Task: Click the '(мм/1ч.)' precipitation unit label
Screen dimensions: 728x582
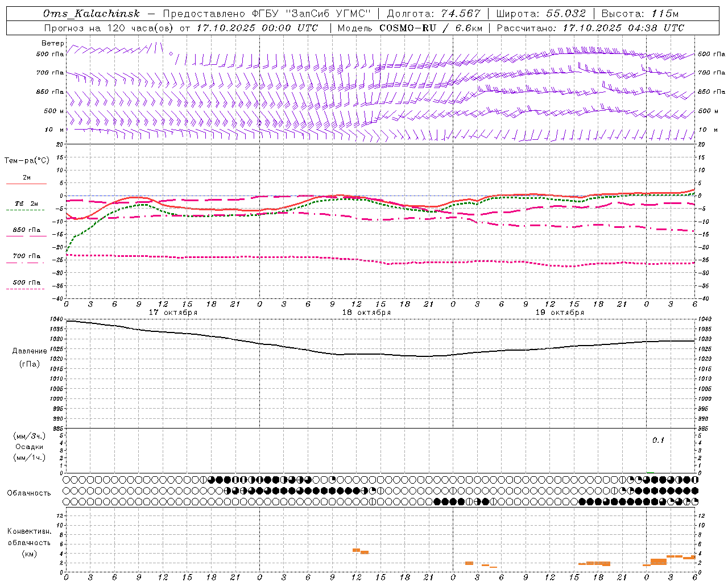Action: point(30,458)
